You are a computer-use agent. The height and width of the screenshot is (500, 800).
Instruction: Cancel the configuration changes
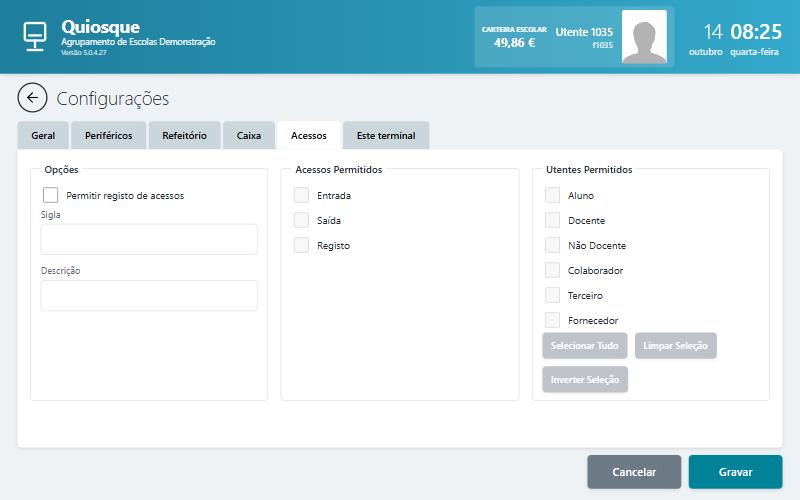click(634, 472)
